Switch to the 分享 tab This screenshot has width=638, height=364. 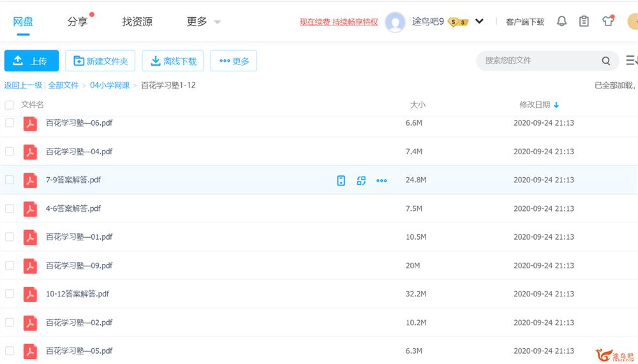tap(77, 22)
